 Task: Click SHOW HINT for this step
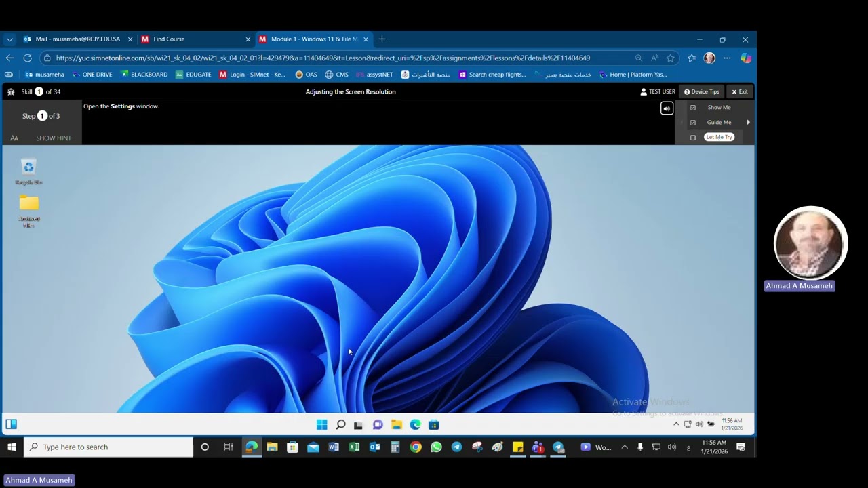(54, 138)
